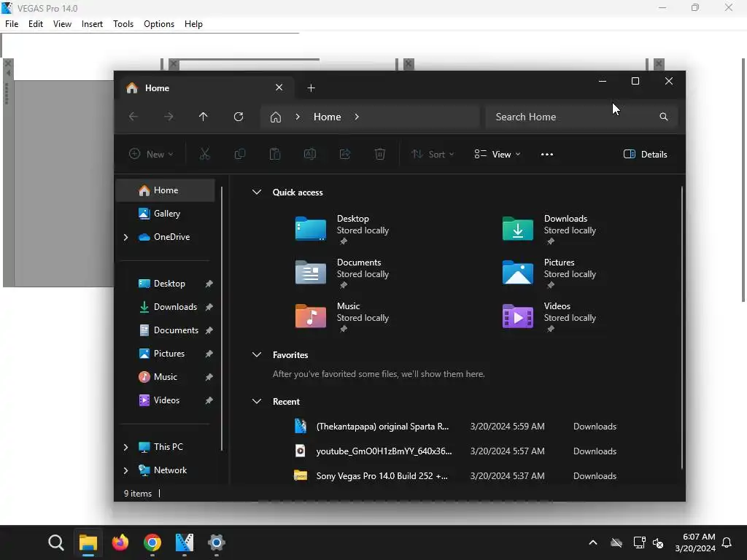Open the Pictures folder in Quick access
Viewport: 747px width, 560px height.
coord(549,273)
